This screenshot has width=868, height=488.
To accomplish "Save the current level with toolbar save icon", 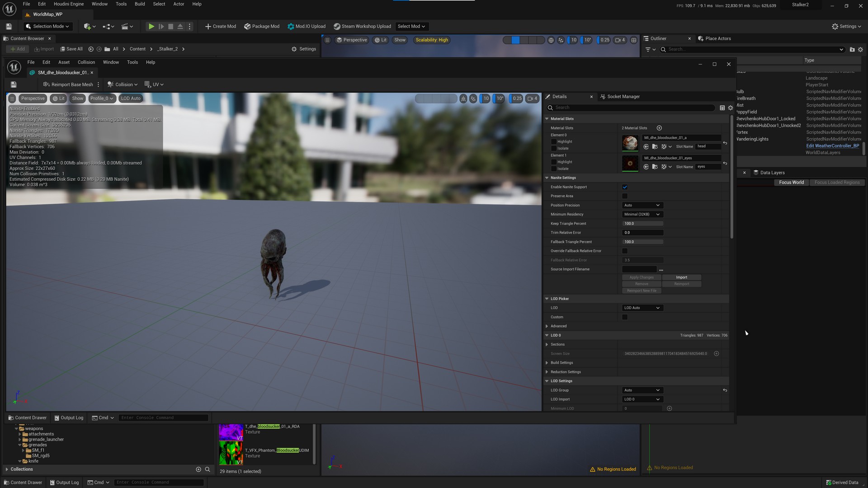I will pos(9,27).
